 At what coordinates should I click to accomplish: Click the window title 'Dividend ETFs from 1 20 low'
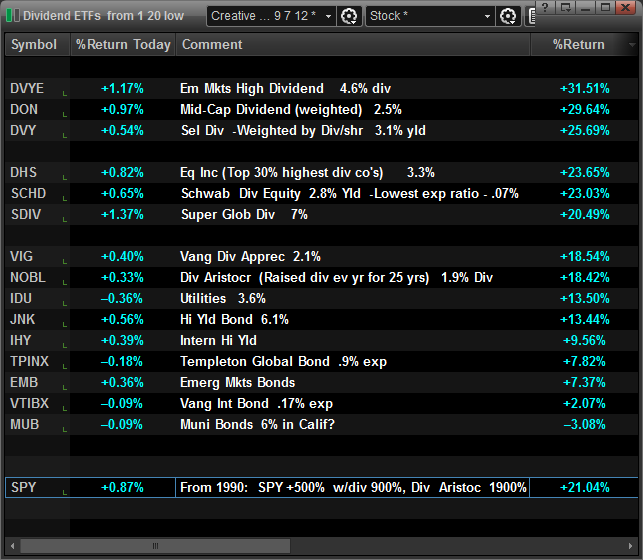103,16
